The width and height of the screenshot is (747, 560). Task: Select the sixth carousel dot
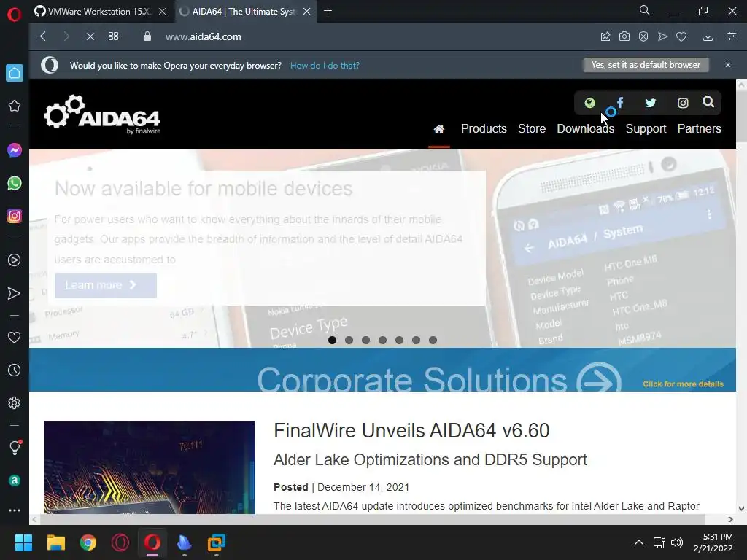[416, 340]
